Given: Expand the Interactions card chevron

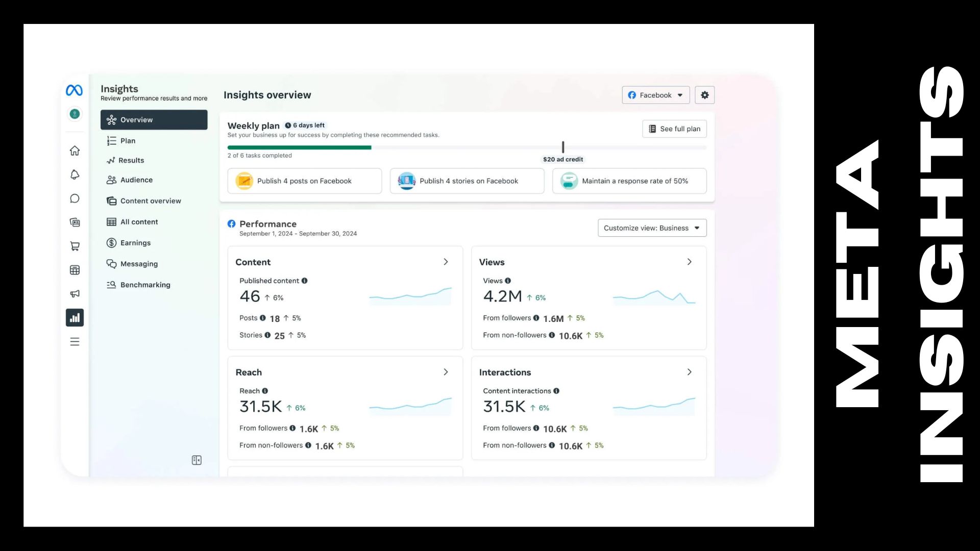Looking at the screenshot, I should pyautogui.click(x=689, y=372).
